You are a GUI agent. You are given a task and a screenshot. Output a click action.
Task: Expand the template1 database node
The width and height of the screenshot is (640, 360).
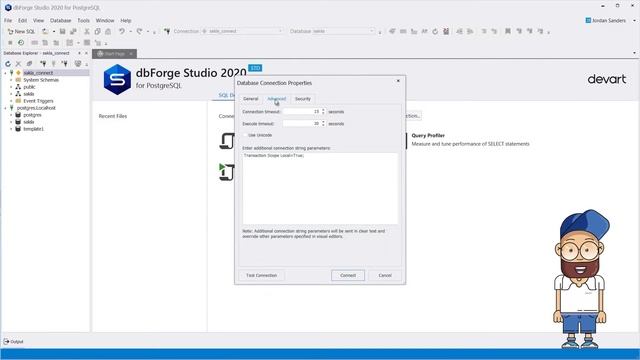click(11, 129)
